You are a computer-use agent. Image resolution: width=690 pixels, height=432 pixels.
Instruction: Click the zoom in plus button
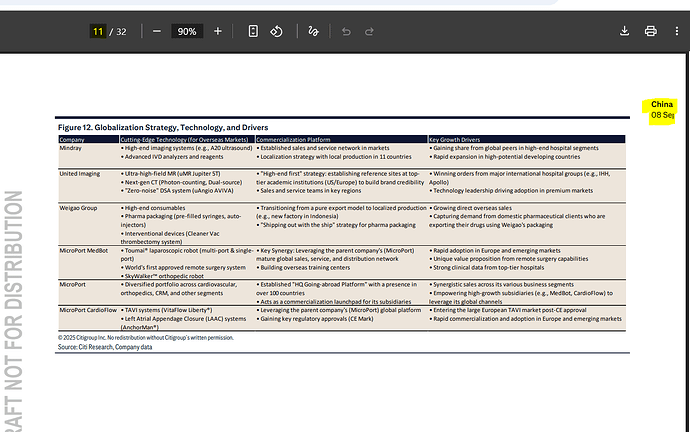tap(218, 31)
